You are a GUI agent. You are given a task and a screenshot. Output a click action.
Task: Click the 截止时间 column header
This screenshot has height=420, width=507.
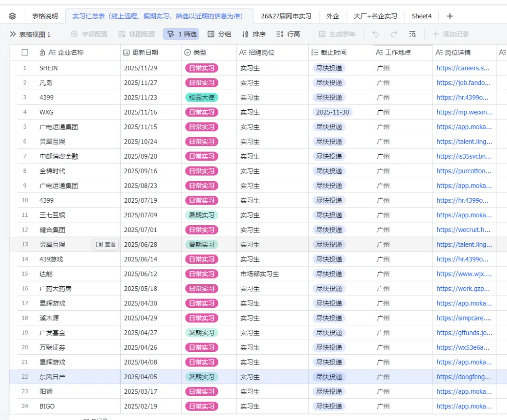coord(341,53)
